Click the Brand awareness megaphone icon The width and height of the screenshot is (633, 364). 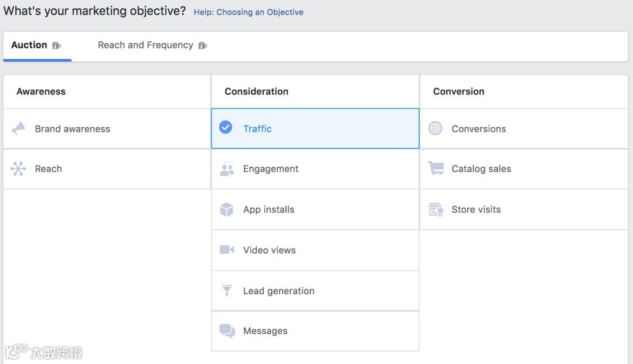[18, 128]
